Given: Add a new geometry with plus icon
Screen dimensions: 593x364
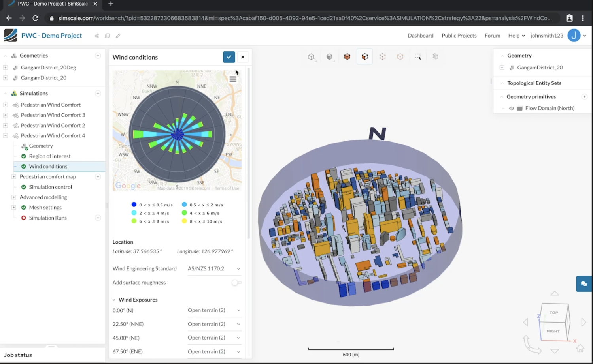Looking at the screenshot, I should [x=98, y=56].
